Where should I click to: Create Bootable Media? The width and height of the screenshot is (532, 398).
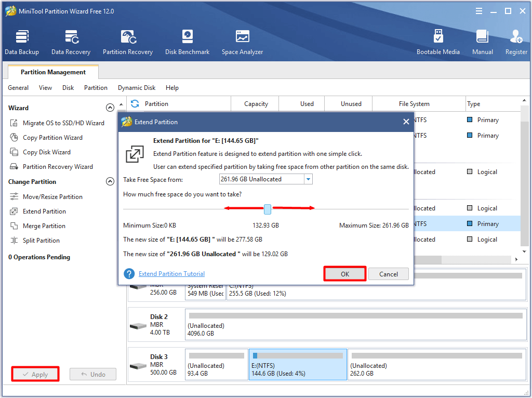click(438, 43)
